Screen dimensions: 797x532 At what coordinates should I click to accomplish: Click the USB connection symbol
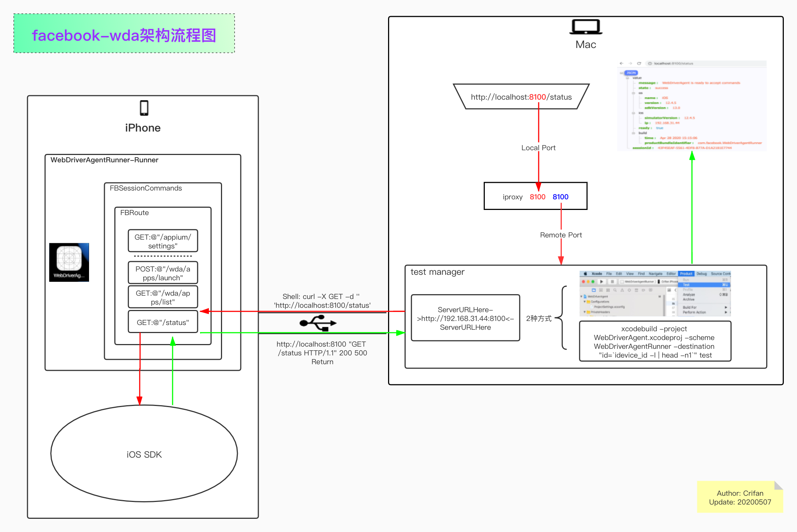pyautogui.click(x=318, y=323)
